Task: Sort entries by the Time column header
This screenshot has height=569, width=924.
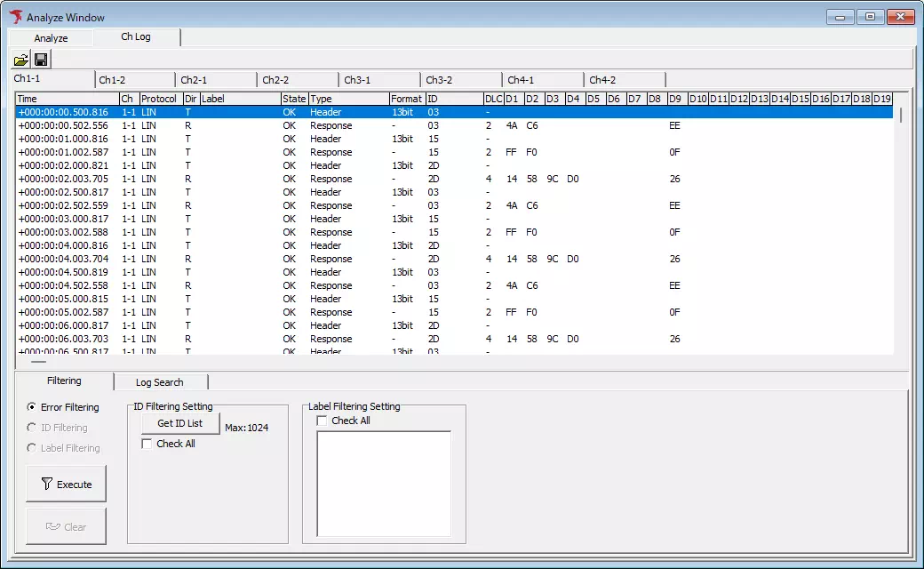Action: (x=67, y=99)
